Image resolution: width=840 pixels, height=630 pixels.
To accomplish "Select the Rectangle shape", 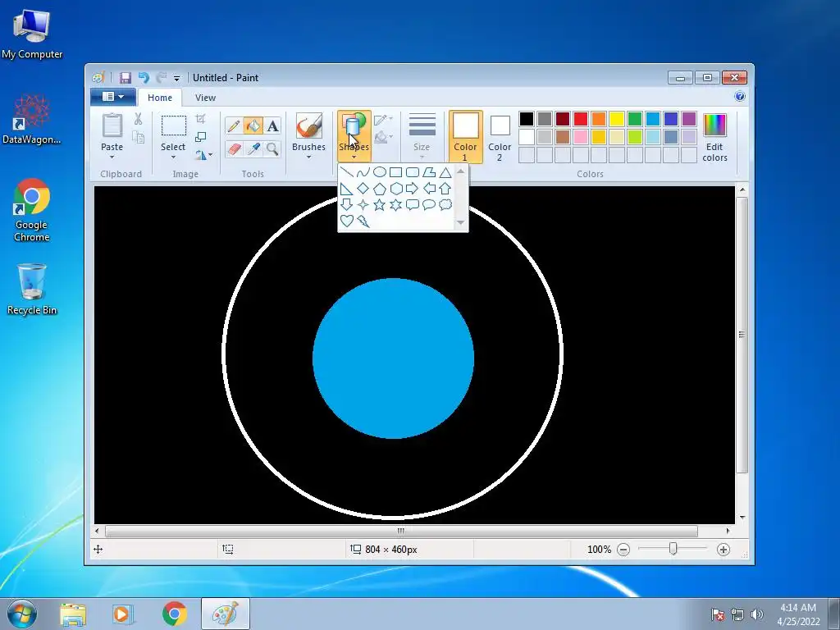I will coord(396,172).
